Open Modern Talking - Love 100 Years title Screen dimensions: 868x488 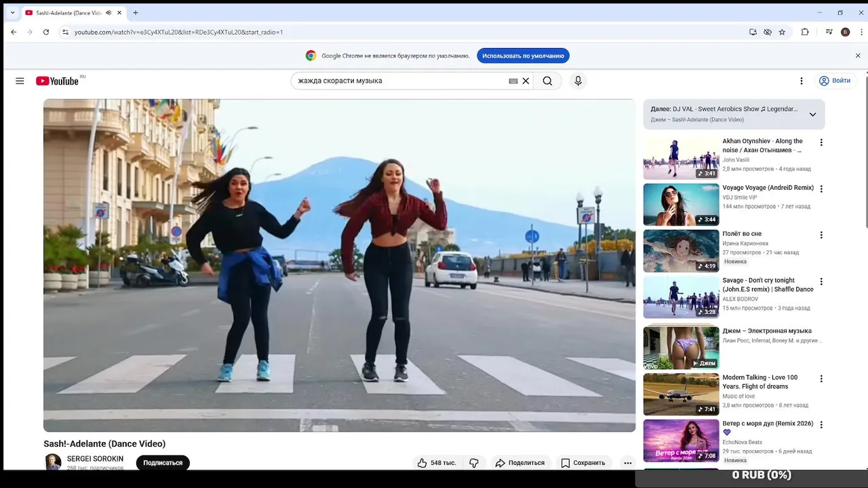760,382
